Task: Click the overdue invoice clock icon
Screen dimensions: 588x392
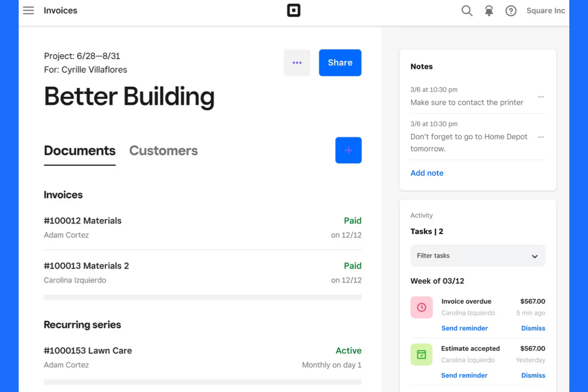Action: tap(422, 307)
